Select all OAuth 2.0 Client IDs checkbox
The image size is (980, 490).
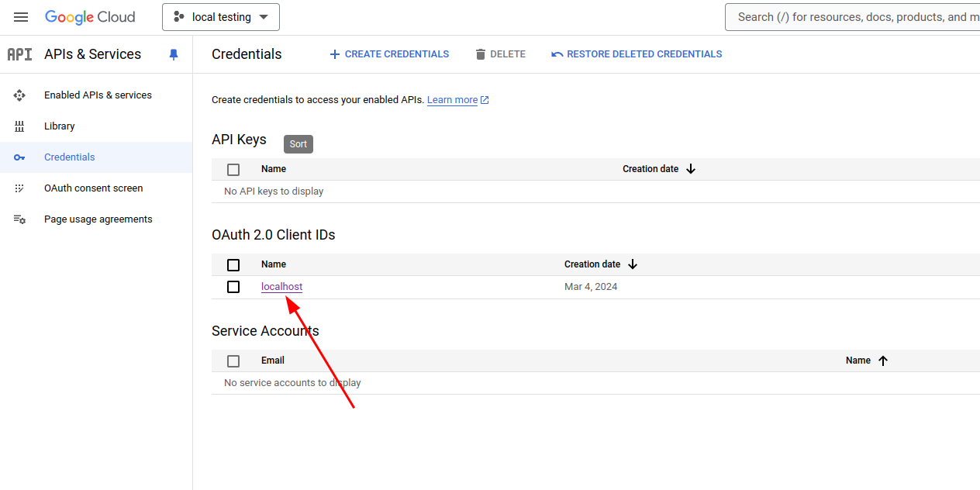(233, 265)
